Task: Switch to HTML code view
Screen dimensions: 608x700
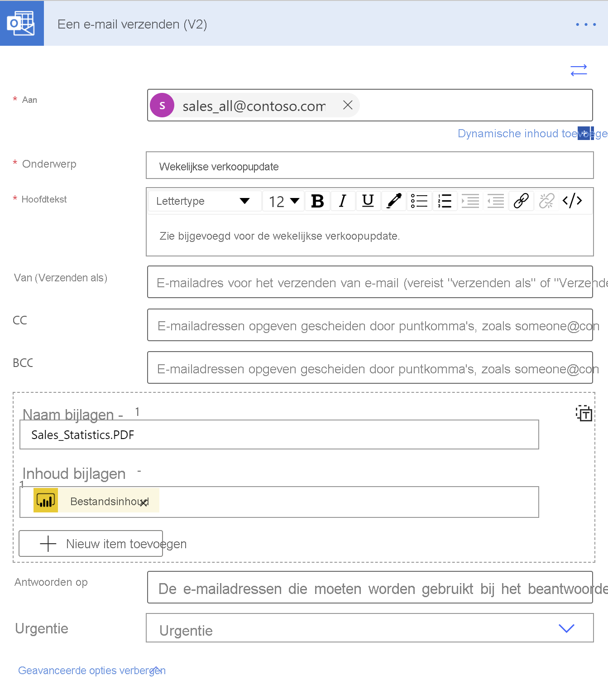Action: [x=572, y=201]
